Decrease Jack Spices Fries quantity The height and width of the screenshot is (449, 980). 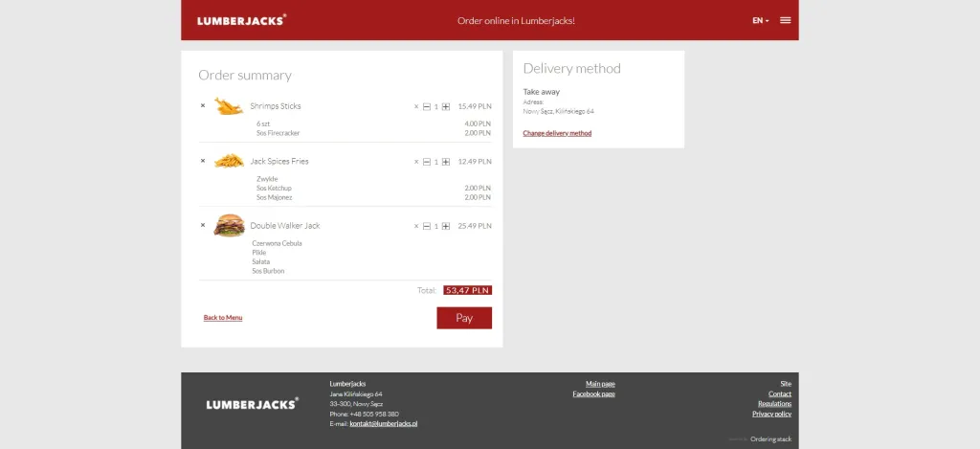[426, 162]
